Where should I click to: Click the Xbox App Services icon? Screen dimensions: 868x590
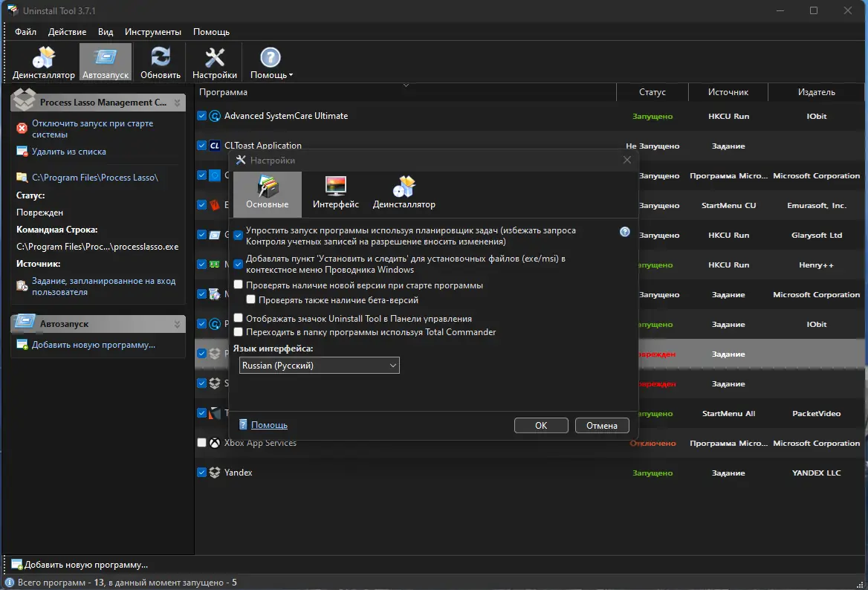215,443
